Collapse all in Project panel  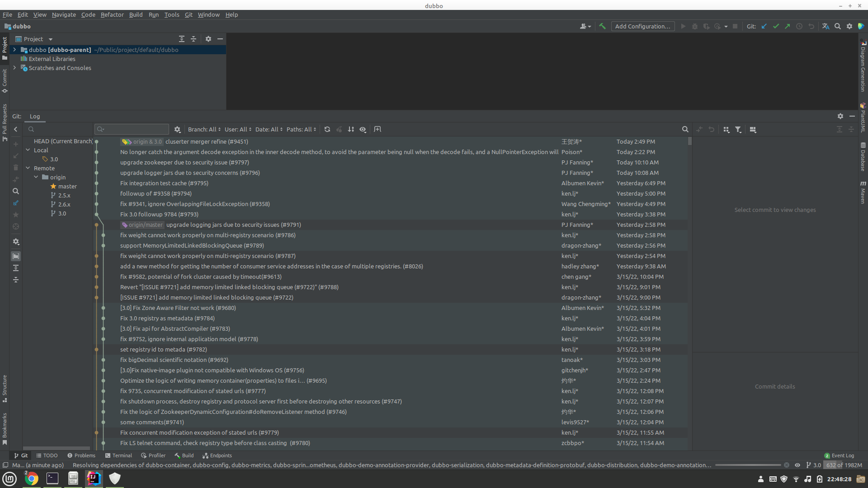coord(193,39)
